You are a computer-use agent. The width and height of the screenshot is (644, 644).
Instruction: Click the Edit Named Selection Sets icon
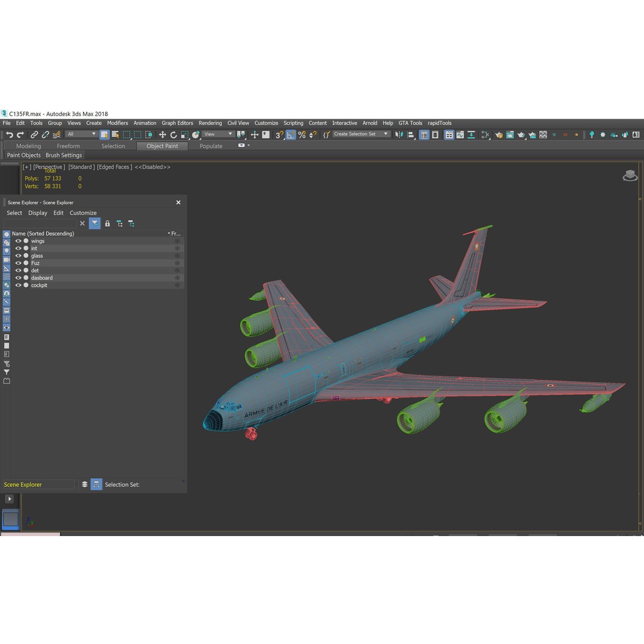327,134
